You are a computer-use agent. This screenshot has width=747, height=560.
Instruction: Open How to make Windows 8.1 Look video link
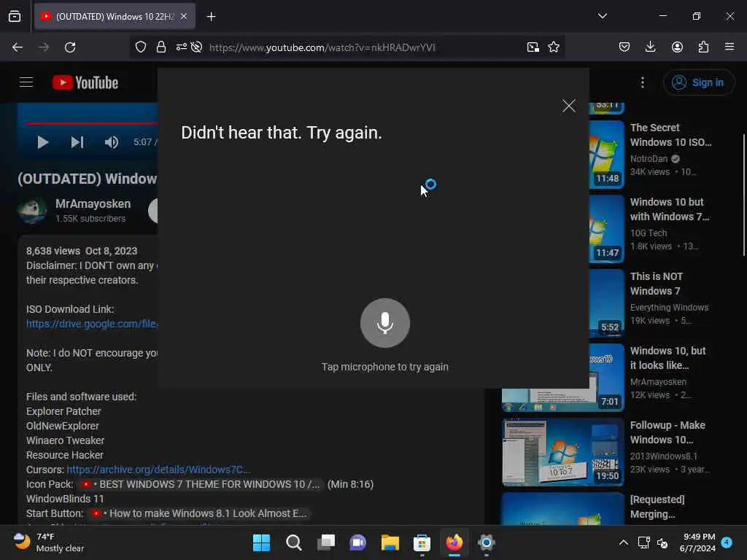[x=199, y=513]
